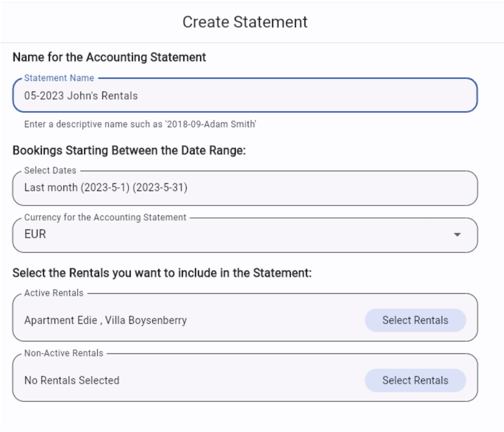Click the "Create Statement" dialog title
Viewport: 504px width, 432px height.
[245, 22]
